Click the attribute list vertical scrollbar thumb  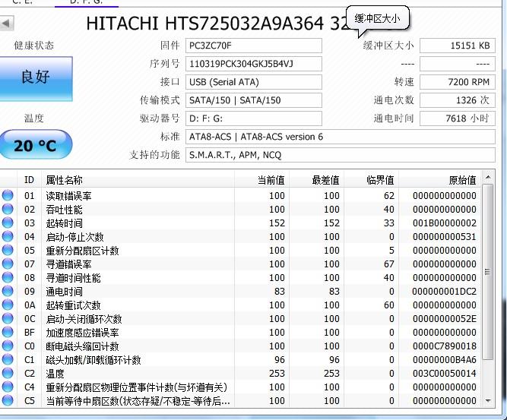(x=488, y=272)
